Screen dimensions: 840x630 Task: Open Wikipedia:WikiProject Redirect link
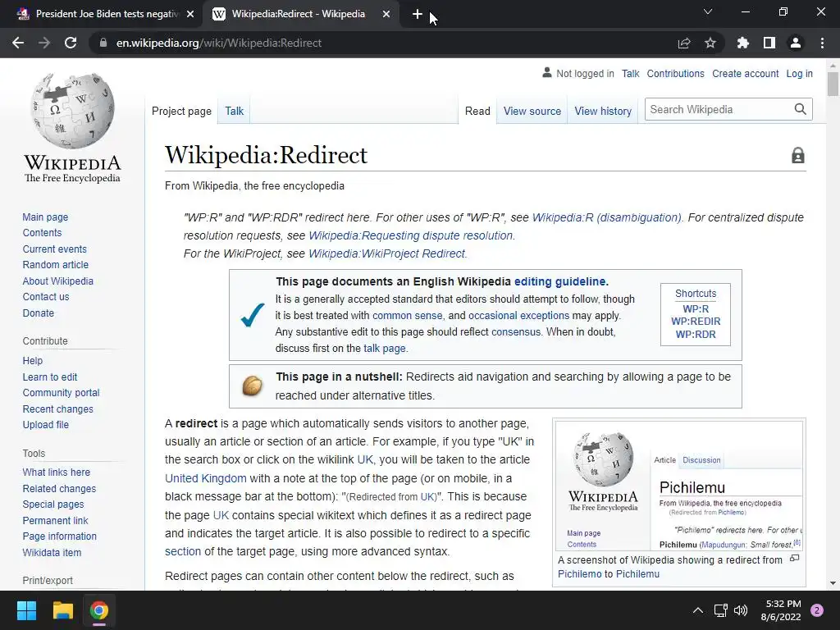pos(387,253)
